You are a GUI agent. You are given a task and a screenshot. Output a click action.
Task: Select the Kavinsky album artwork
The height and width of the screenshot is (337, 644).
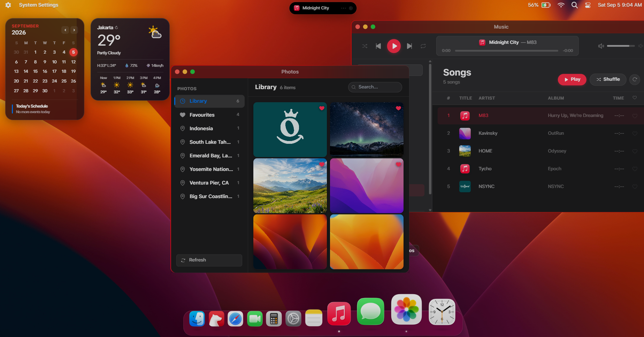coord(465,133)
